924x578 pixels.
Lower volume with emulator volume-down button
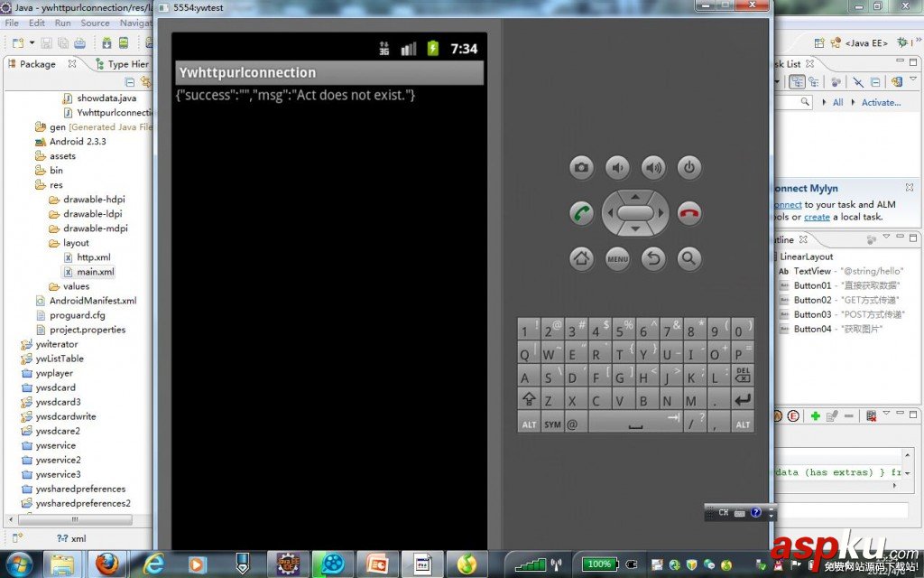(617, 167)
